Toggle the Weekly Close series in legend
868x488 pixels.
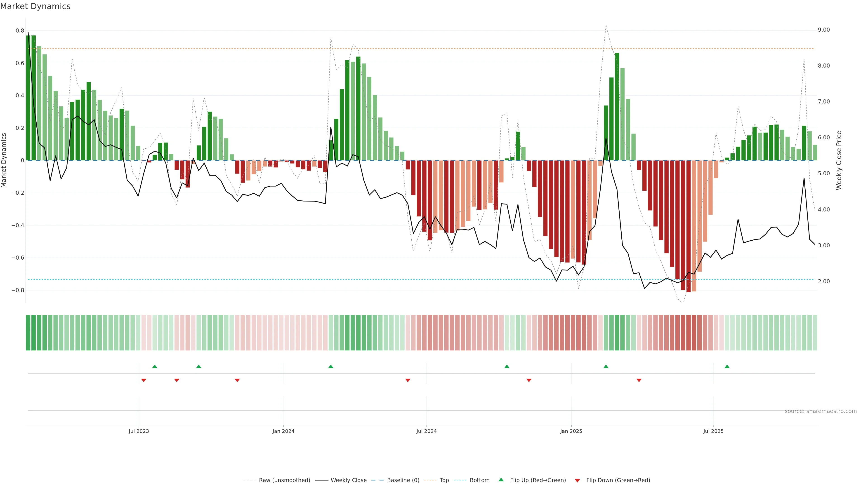[348, 480]
